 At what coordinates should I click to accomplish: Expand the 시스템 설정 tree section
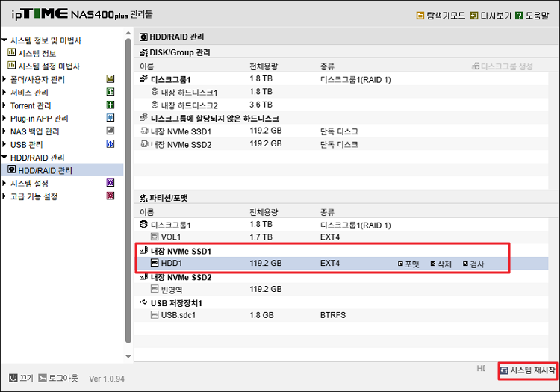coord(4,184)
